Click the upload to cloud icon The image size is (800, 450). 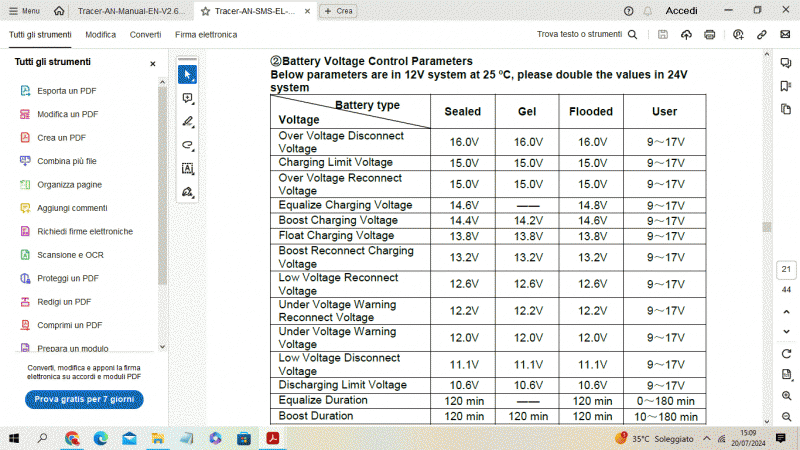coord(686,34)
